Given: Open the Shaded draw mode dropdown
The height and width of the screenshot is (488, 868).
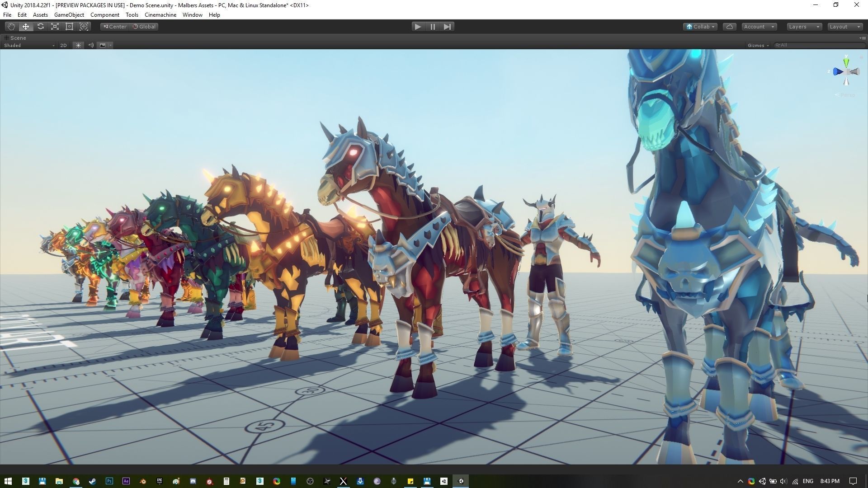Looking at the screenshot, I should point(29,45).
